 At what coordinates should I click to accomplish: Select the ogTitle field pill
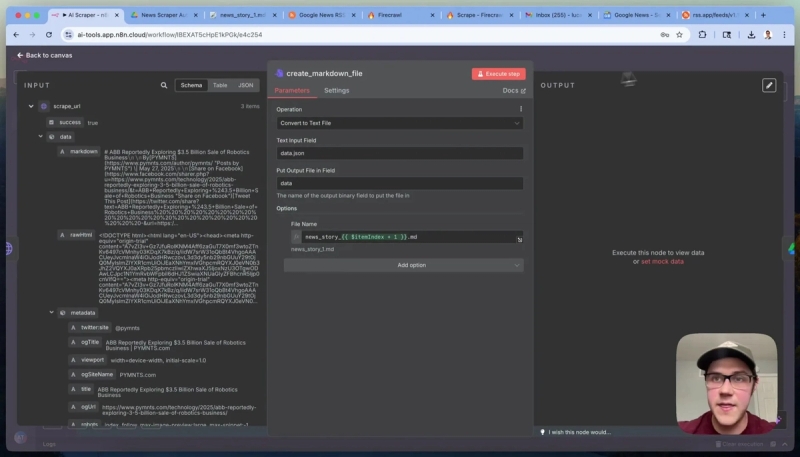tap(85, 342)
